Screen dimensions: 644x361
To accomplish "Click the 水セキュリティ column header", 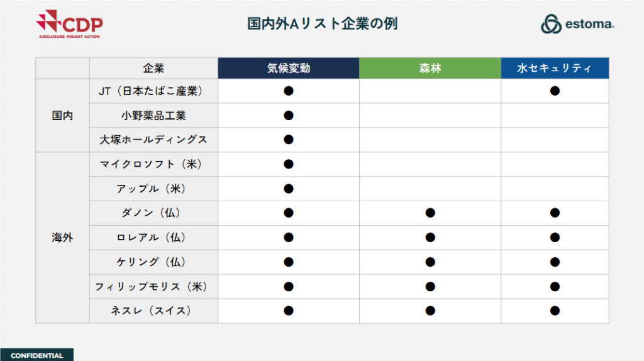I will pyautogui.click(x=555, y=68).
